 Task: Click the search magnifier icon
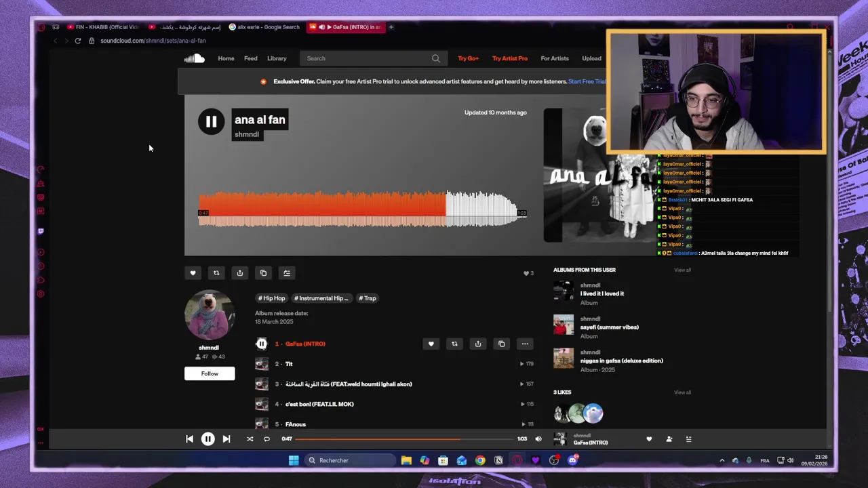click(x=436, y=58)
